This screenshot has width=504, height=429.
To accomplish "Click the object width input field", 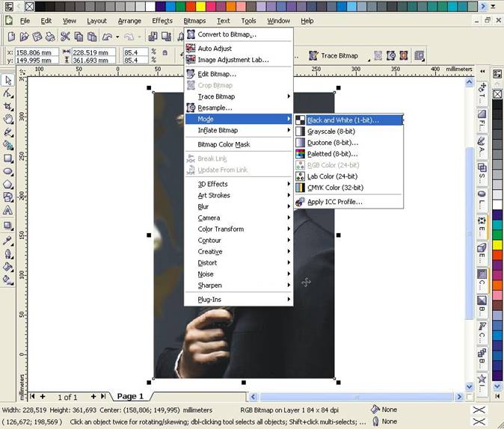I will point(93,52).
